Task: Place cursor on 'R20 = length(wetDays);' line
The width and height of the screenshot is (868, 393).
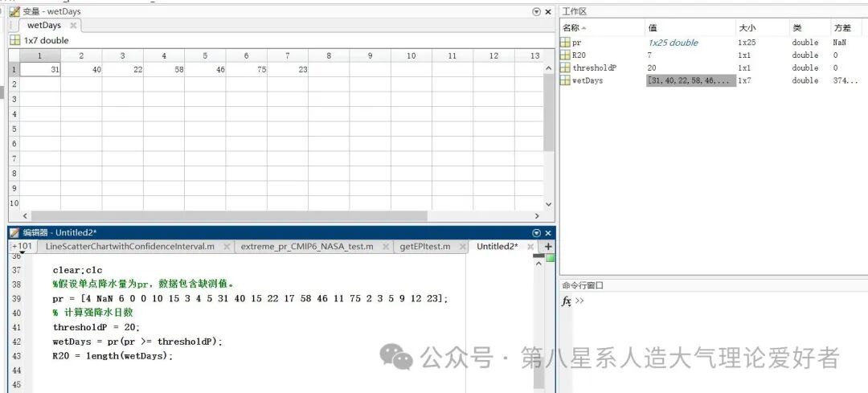Action: coord(113,357)
